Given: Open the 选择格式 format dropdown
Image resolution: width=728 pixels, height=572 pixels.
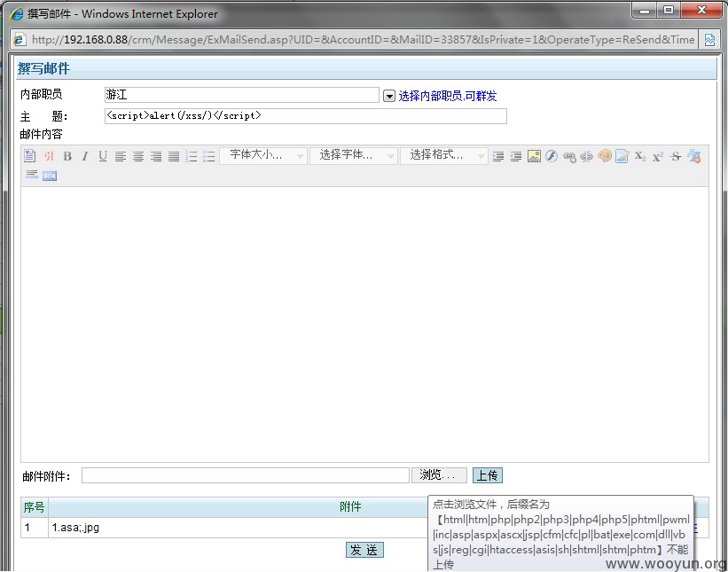Looking at the screenshot, I should pos(444,155).
